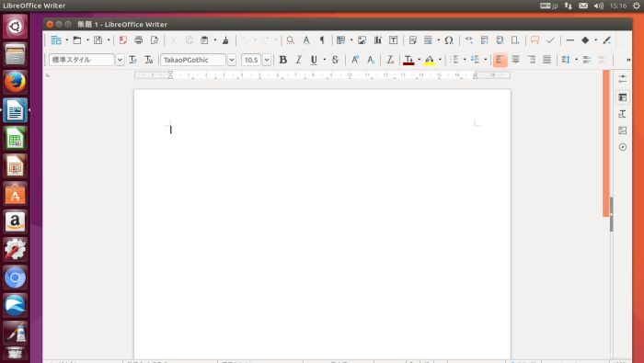Open Find and Replace magnifier
This screenshot has height=363, width=644.
point(291,40)
